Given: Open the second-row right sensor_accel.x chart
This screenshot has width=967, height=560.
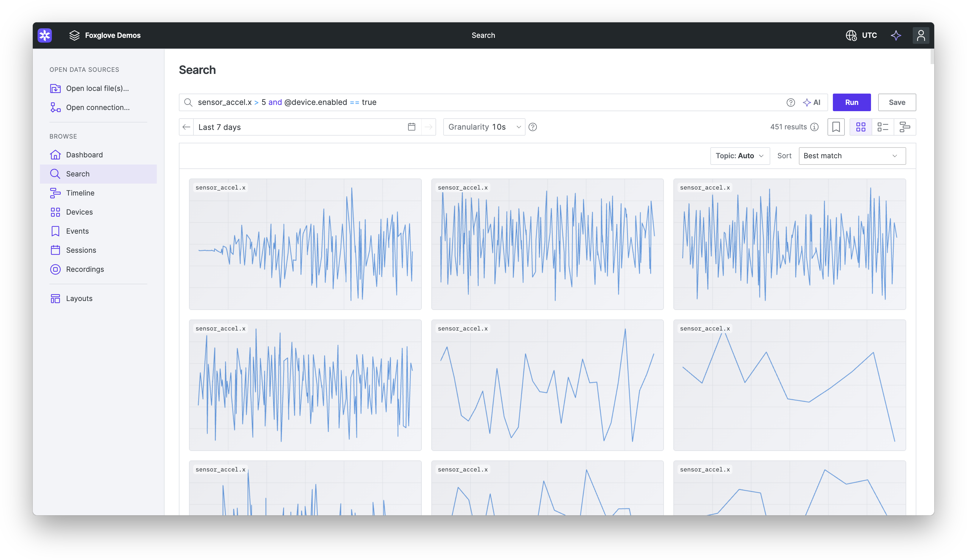Looking at the screenshot, I should [x=789, y=385].
